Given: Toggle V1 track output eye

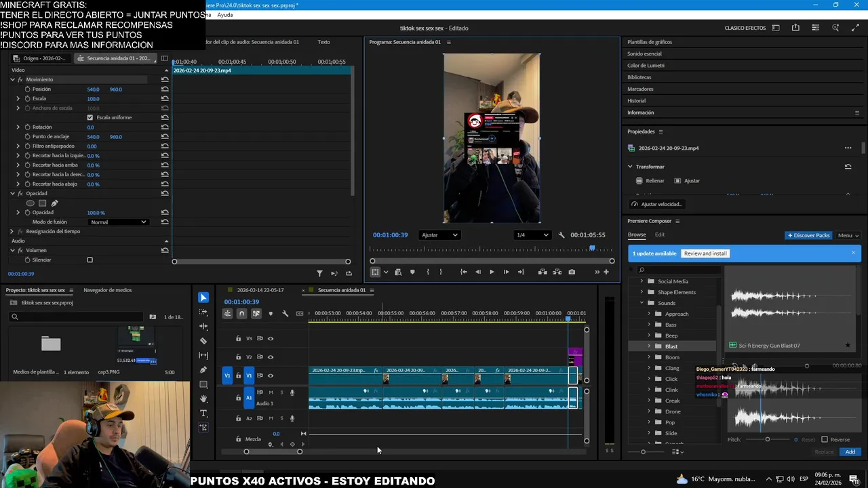Looking at the screenshot, I should 271,375.
